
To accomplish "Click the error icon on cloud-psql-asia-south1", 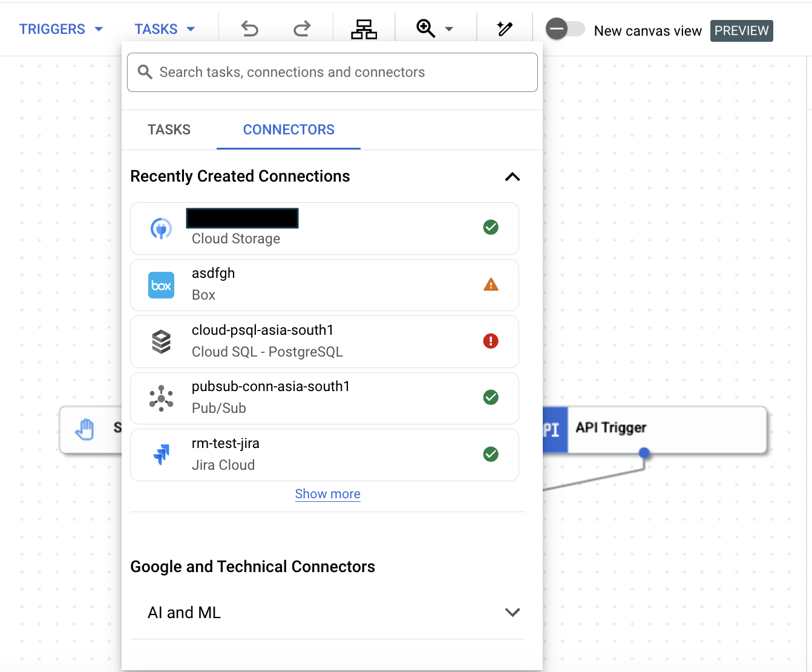I will [491, 341].
